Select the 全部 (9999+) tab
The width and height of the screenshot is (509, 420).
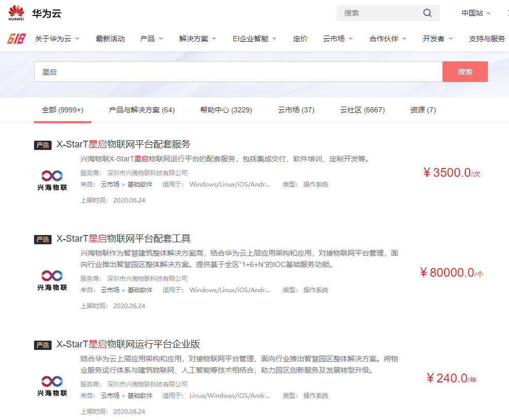click(62, 110)
